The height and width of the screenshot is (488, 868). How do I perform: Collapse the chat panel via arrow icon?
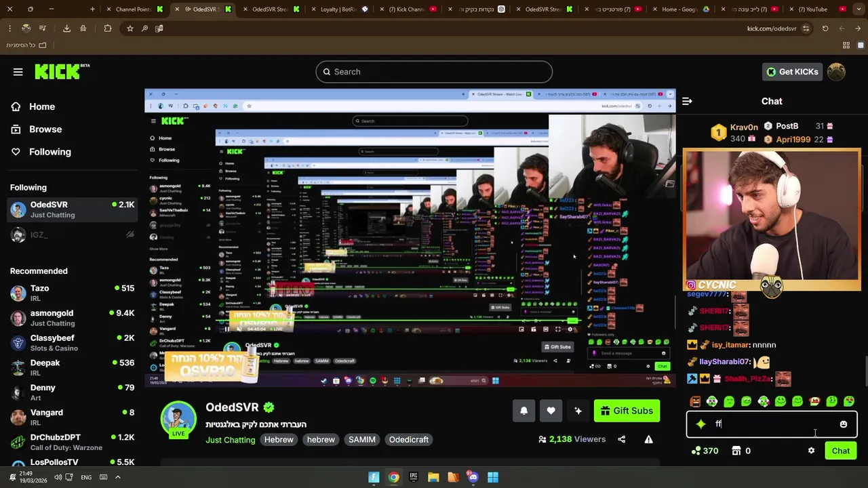(687, 101)
